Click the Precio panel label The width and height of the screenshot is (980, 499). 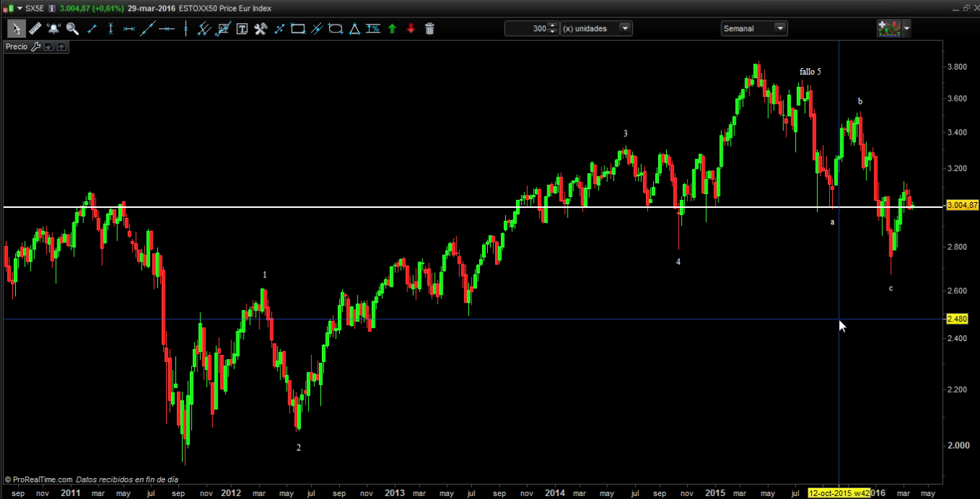[x=16, y=46]
